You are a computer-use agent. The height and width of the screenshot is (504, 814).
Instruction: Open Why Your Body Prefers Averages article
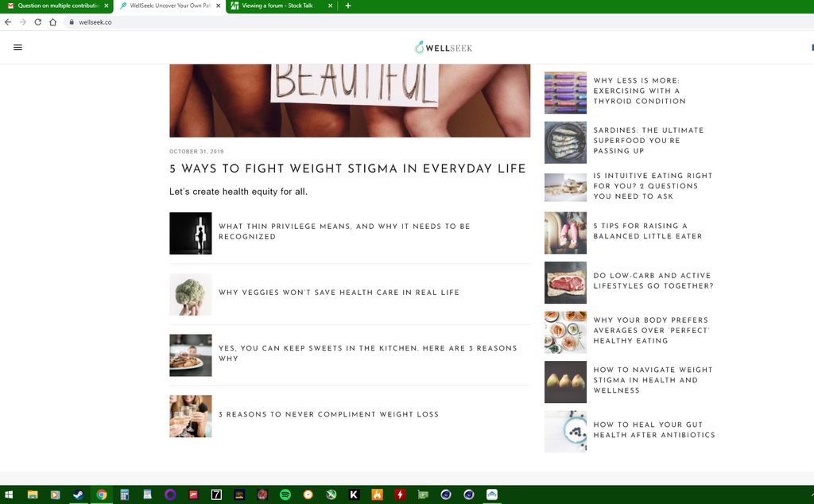pos(651,331)
